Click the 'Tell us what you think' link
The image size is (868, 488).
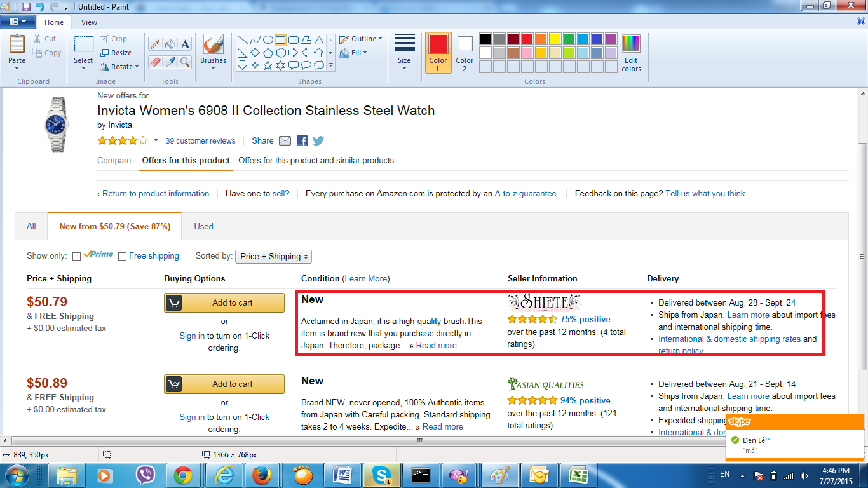[x=705, y=193]
